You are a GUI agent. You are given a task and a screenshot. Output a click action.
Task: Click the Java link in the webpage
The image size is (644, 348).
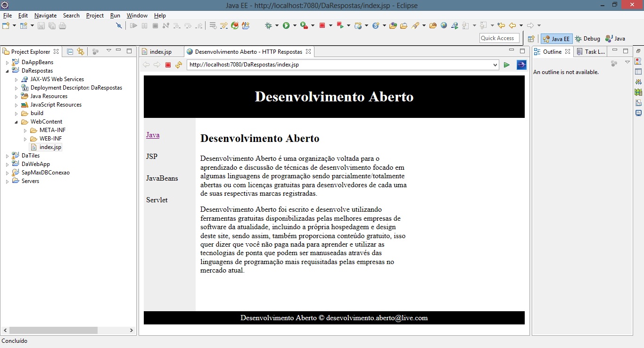click(153, 135)
